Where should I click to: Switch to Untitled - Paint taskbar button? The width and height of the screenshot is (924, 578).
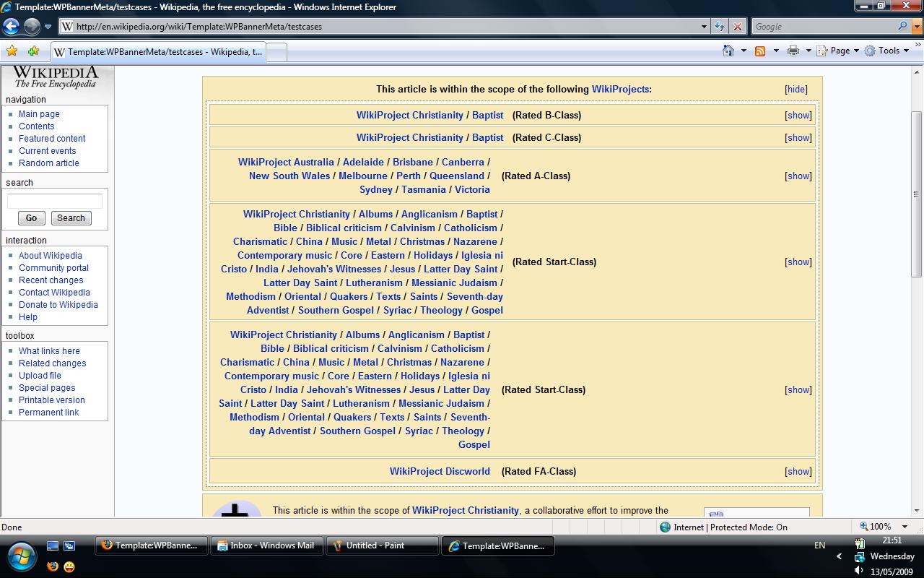pos(383,545)
